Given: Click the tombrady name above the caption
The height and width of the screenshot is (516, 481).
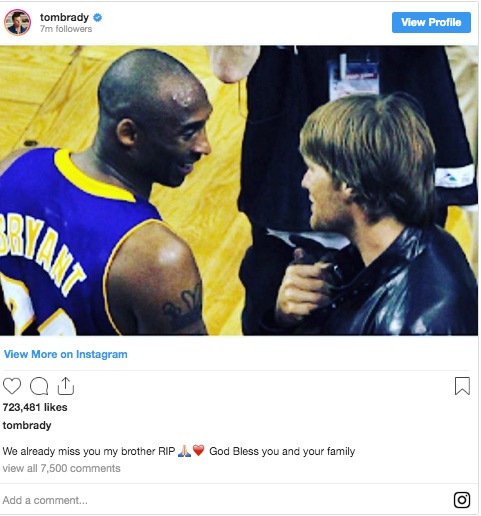Looking at the screenshot, I should (27, 425).
